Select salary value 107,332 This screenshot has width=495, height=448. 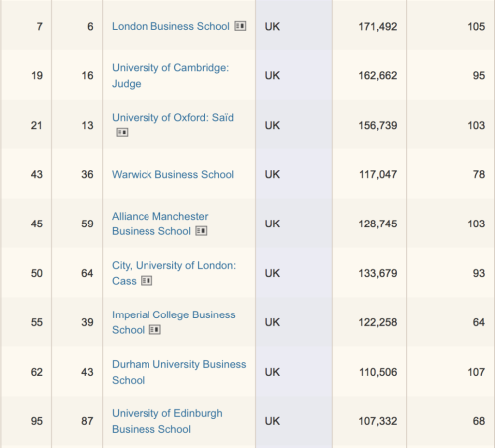378,421
